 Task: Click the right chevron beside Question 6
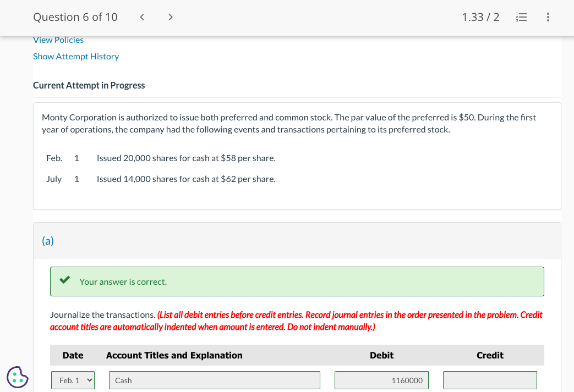pos(171,17)
